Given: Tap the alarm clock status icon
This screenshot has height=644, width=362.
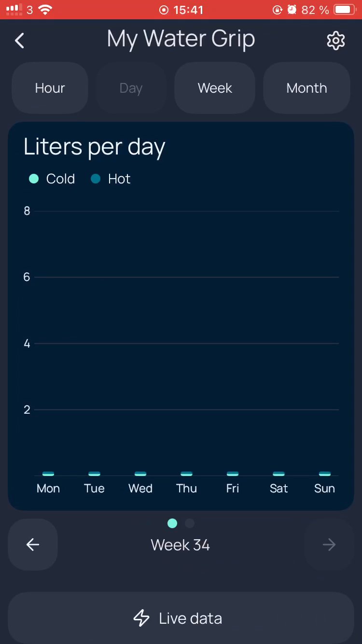Looking at the screenshot, I should coord(292,10).
